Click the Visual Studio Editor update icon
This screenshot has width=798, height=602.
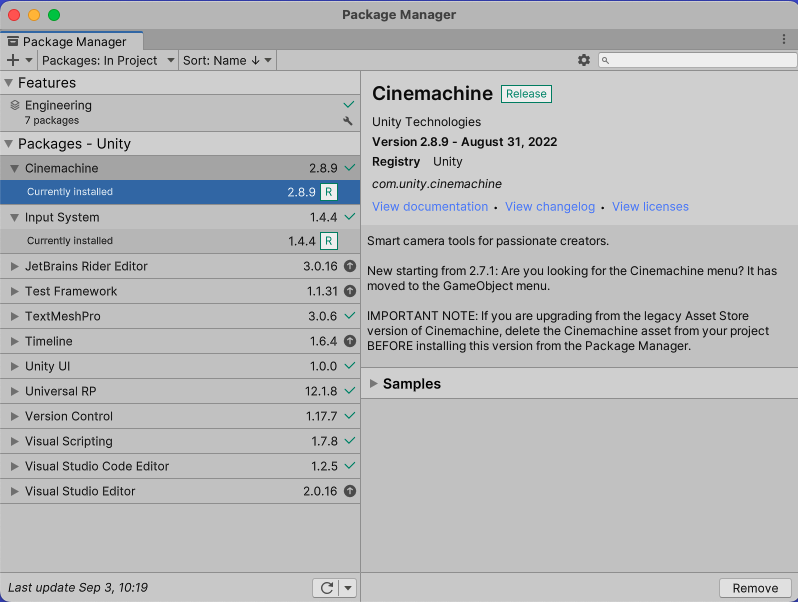pyautogui.click(x=349, y=492)
